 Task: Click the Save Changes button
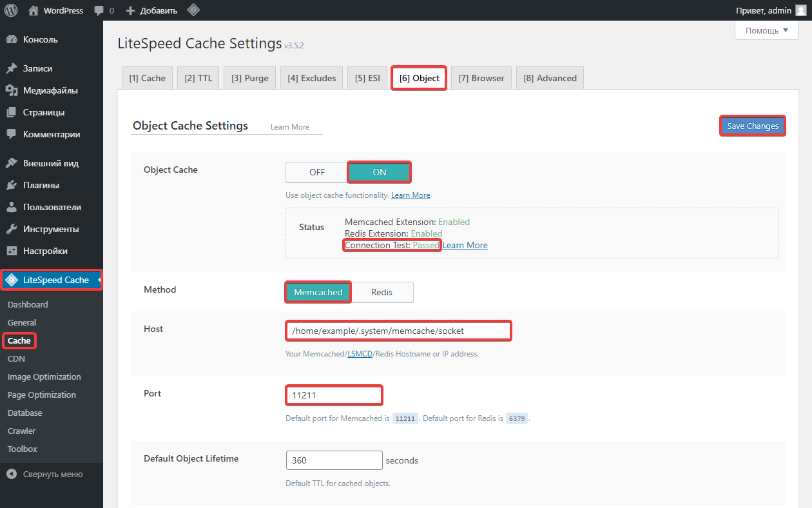[x=753, y=126]
